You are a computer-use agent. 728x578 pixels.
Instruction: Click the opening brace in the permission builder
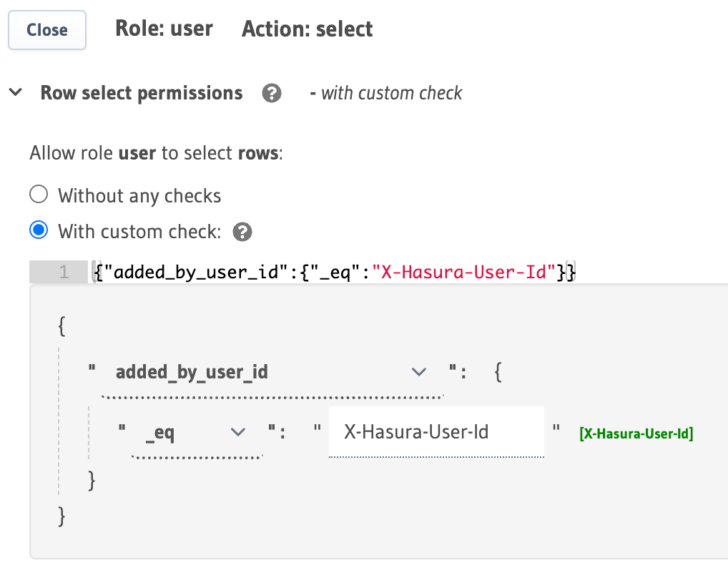(x=62, y=325)
